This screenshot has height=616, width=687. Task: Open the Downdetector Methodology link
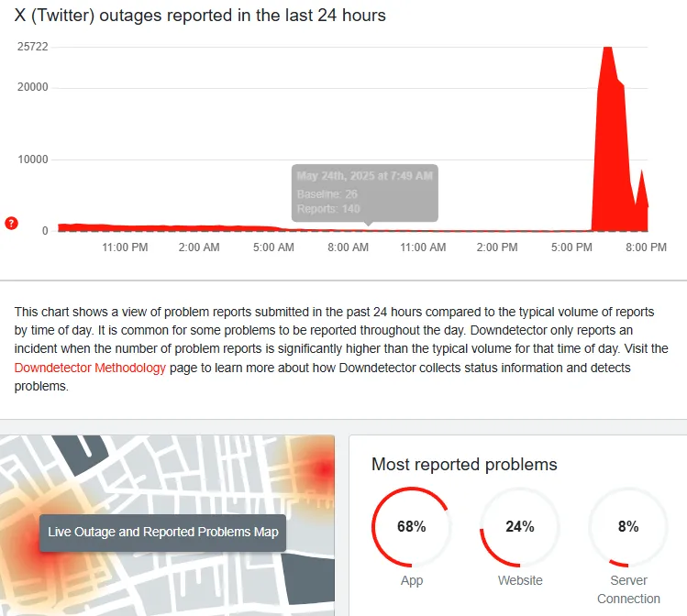pos(90,368)
